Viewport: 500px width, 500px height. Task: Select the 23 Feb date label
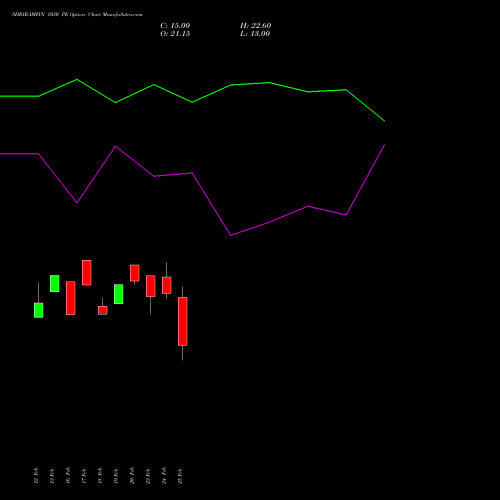click(x=148, y=476)
